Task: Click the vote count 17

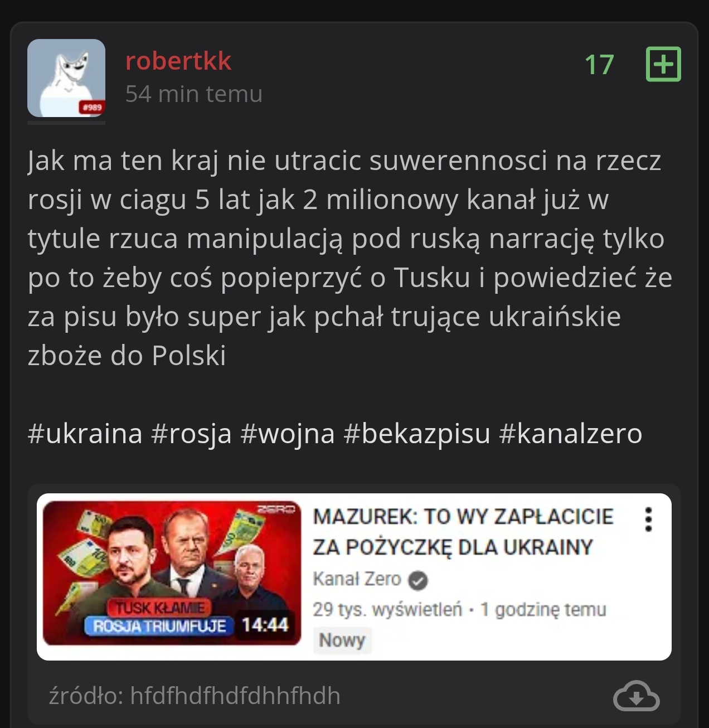Action: pyautogui.click(x=599, y=65)
